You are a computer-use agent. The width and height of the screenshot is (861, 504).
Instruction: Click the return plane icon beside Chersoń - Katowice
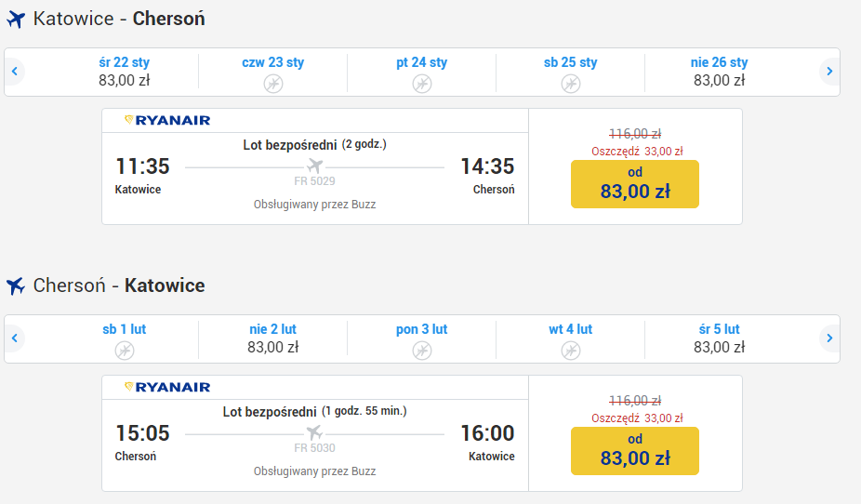(16, 286)
